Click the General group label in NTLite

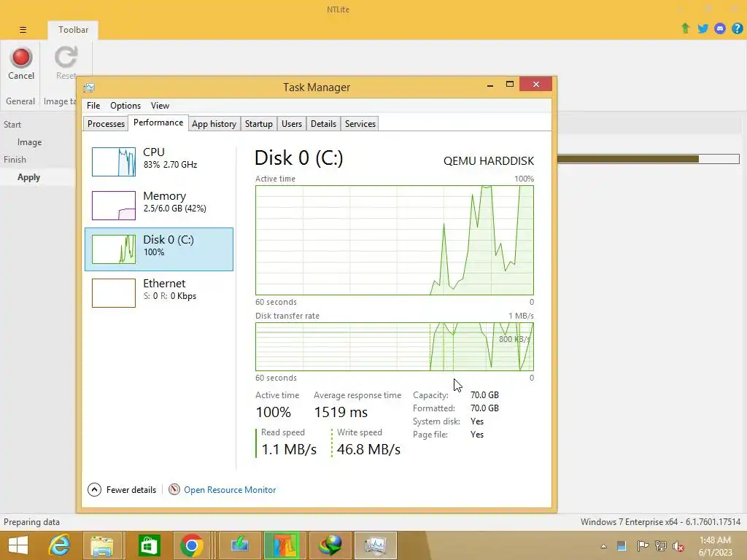click(20, 101)
